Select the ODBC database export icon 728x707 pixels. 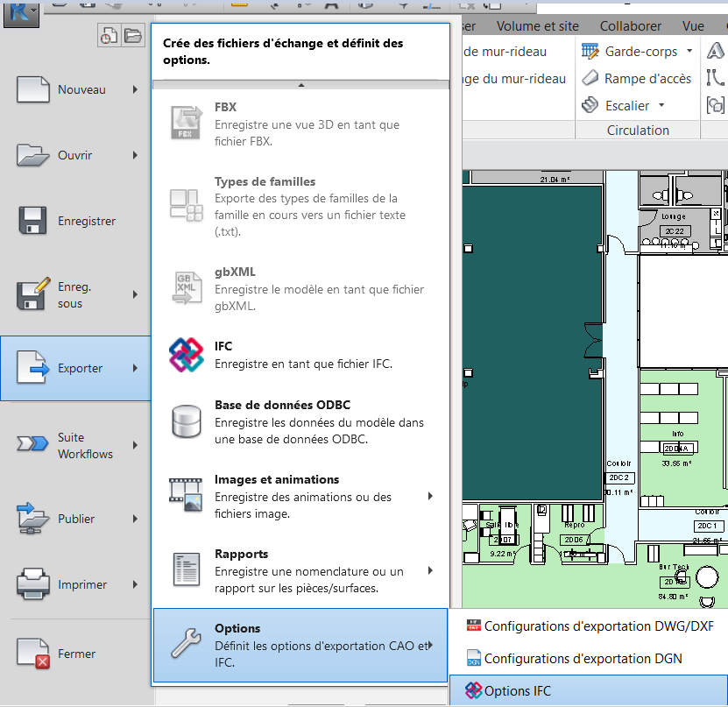186,421
